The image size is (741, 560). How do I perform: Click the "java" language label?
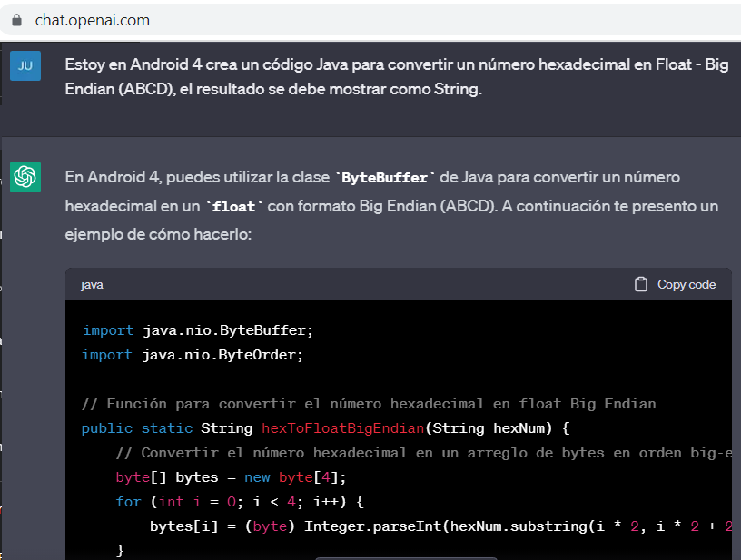tap(92, 285)
